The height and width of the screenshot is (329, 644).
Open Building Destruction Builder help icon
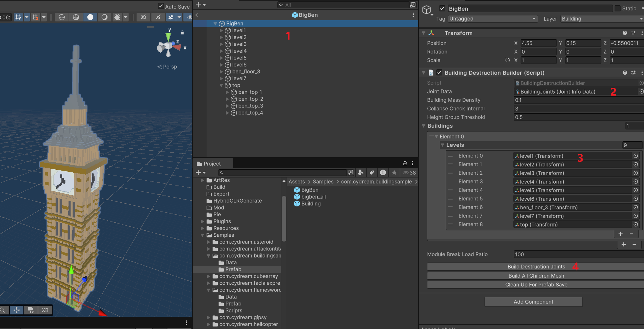coord(625,73)
